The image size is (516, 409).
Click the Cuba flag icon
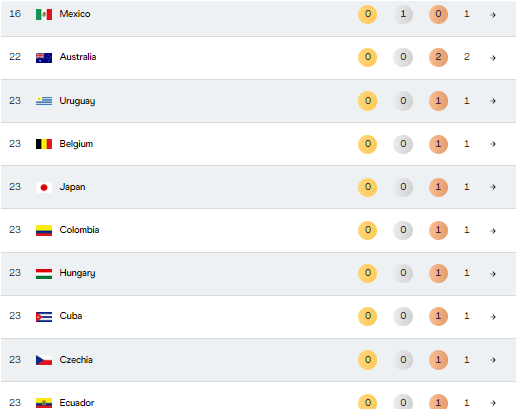click(x=44, y=317)
